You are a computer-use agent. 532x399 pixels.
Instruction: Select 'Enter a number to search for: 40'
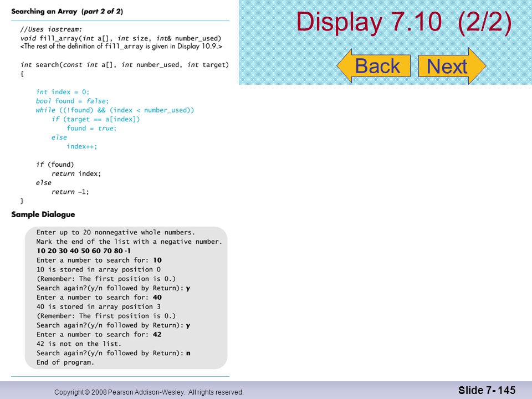(99, 298)
